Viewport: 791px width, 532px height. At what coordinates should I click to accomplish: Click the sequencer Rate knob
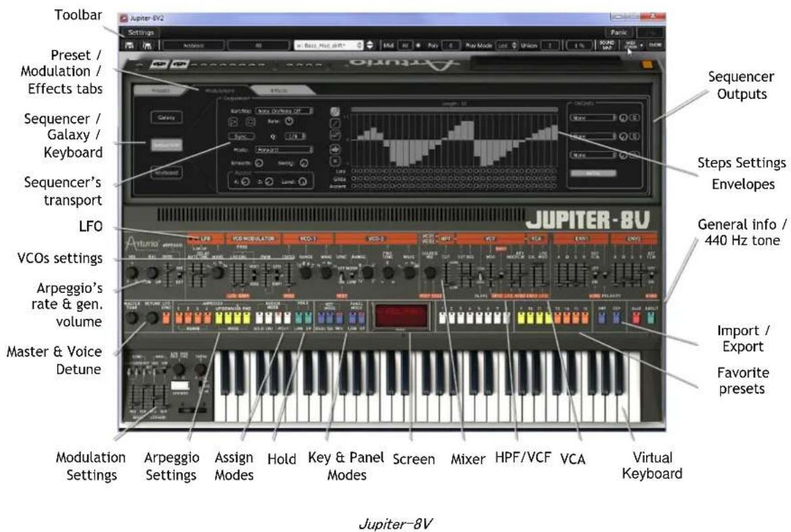[289, 122]
